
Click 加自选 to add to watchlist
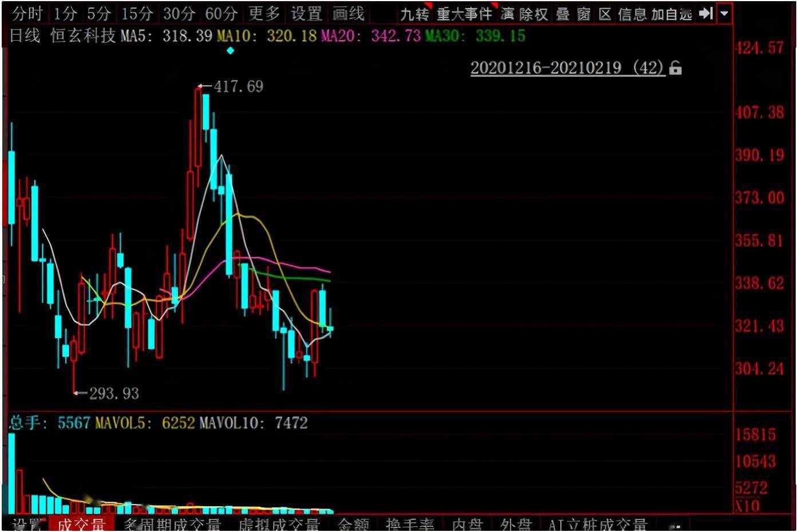672,14
